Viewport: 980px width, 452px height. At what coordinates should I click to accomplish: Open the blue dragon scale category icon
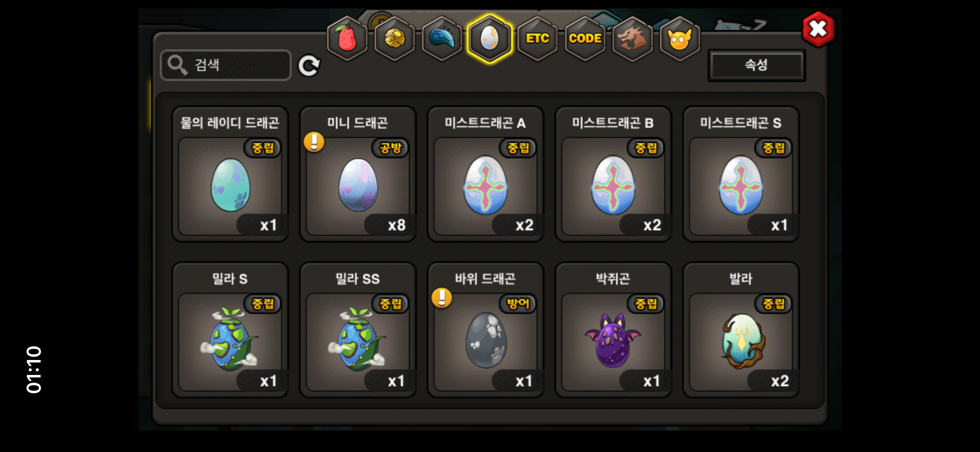click(x=442, y=39)
